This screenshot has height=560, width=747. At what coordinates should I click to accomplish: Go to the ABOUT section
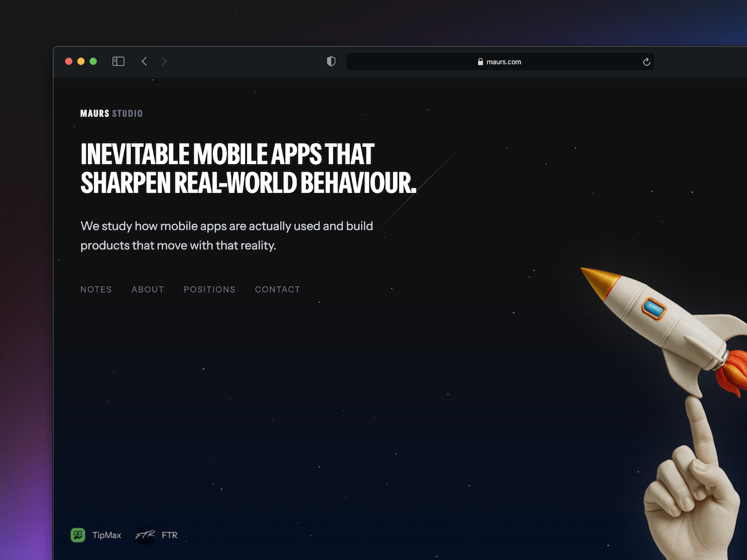point(148,289)
